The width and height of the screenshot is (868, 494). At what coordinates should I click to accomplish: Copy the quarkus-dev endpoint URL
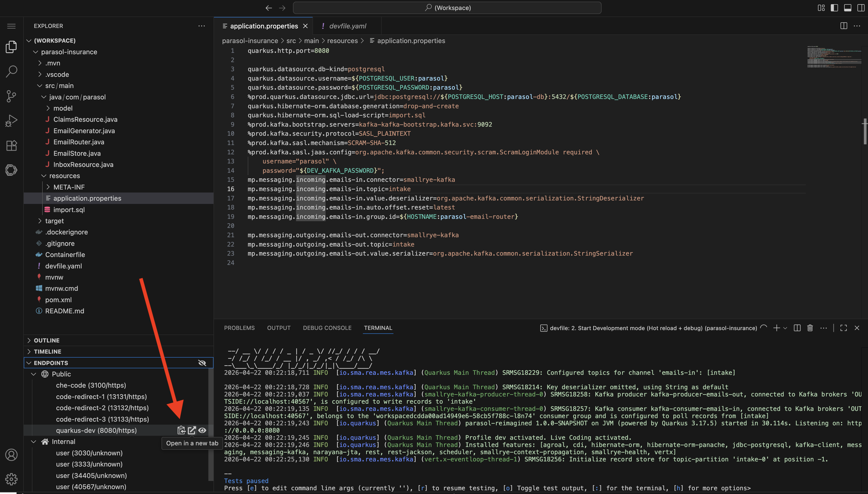181,430
